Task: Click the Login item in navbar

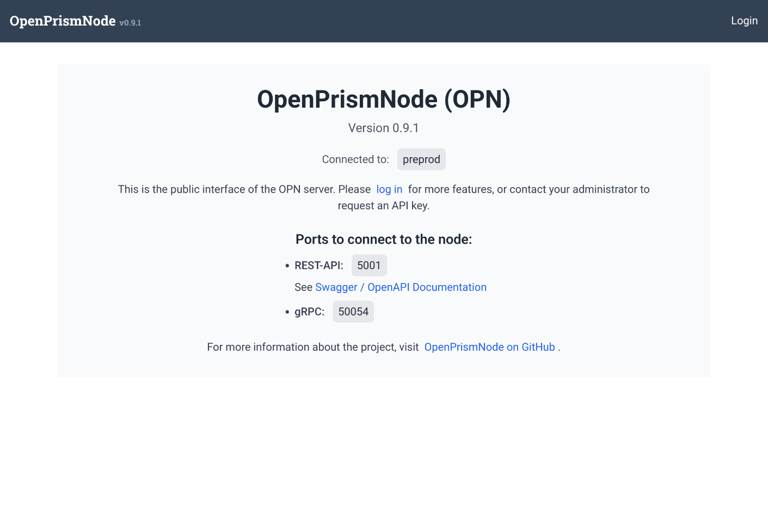Action: click(744, 21)
